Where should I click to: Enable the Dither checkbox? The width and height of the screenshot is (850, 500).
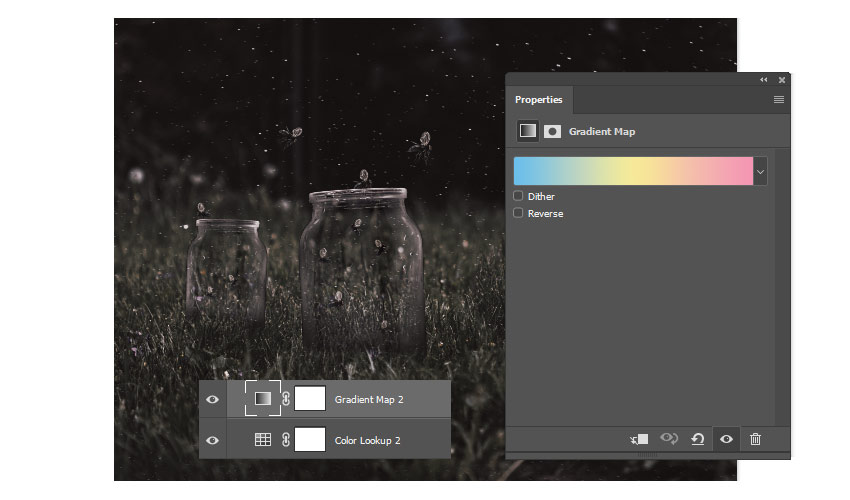tap(518, 196)
